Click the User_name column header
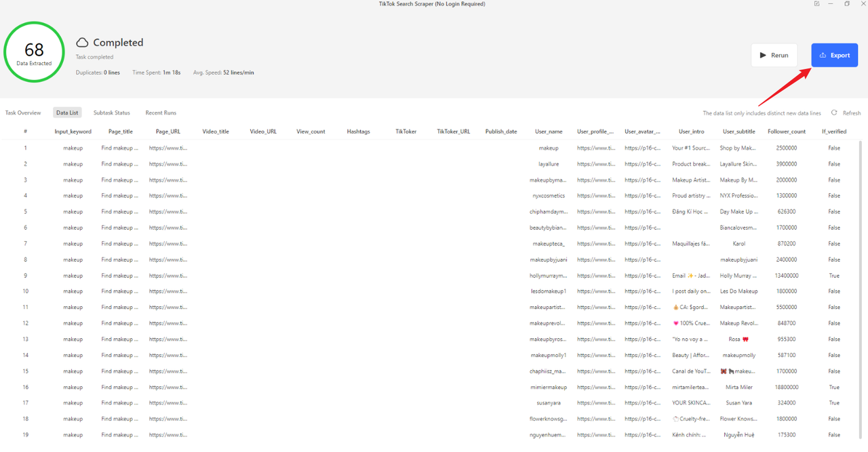This screenshot has height=452, width=868. click(549, 131)
